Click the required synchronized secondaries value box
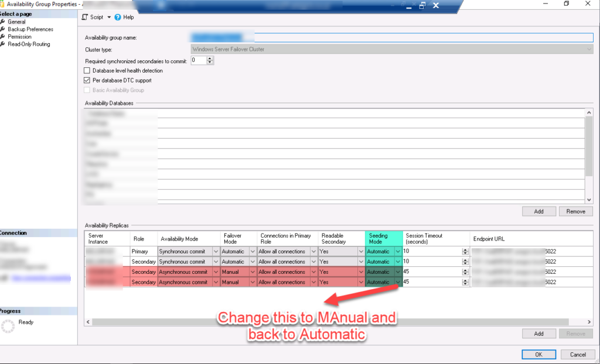The height and width of the screenshot is (364, 600). (199, 60)
